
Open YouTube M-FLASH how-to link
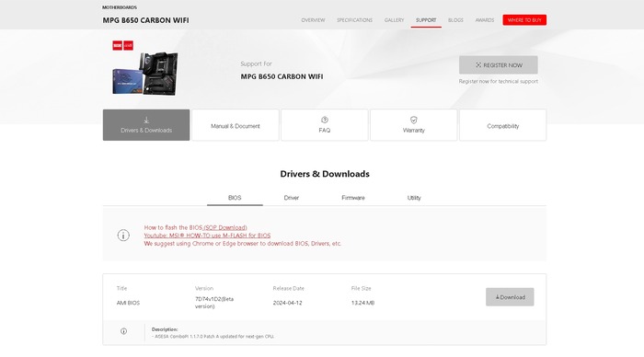pyautogui.click(x=207, y=236)
